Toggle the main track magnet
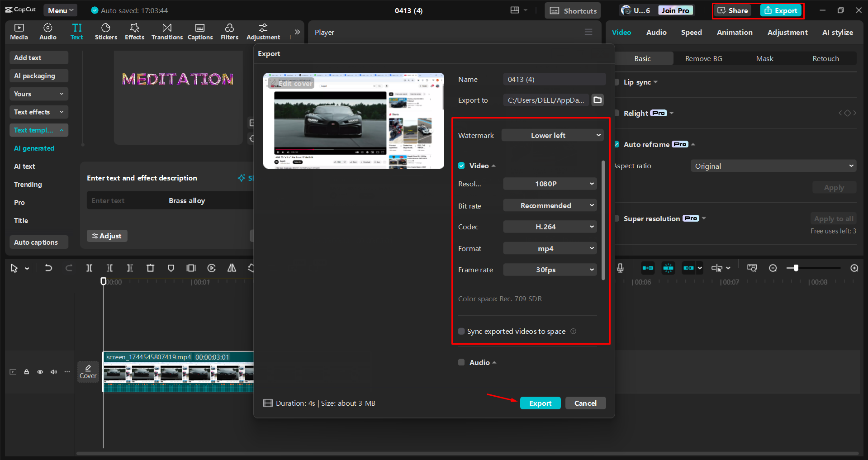This screenshot has height=460, width=868. [648, 268]
